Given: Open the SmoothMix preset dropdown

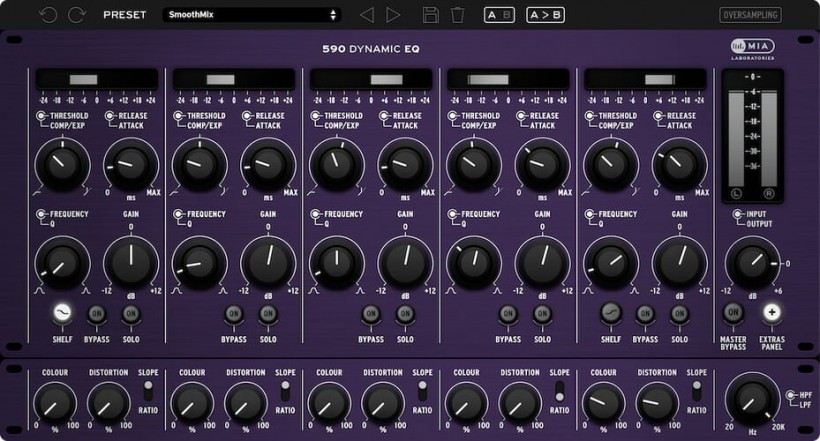Looking at the screenshot, I should pyautogui.click(x=250, y=15).
